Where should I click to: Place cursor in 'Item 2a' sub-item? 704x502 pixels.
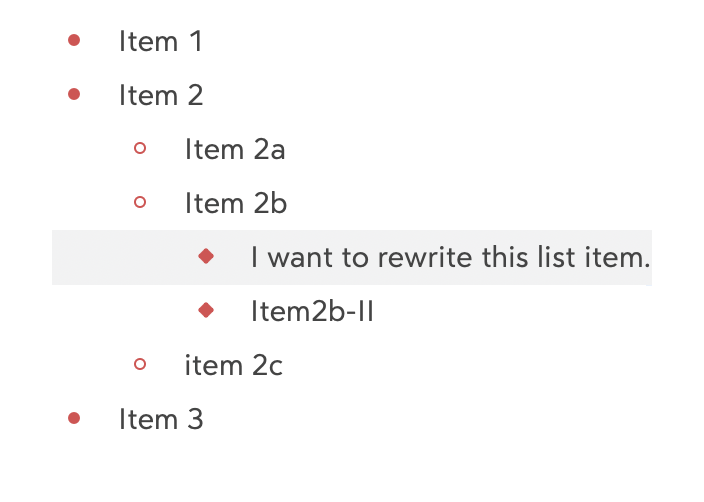coord(235,150)
